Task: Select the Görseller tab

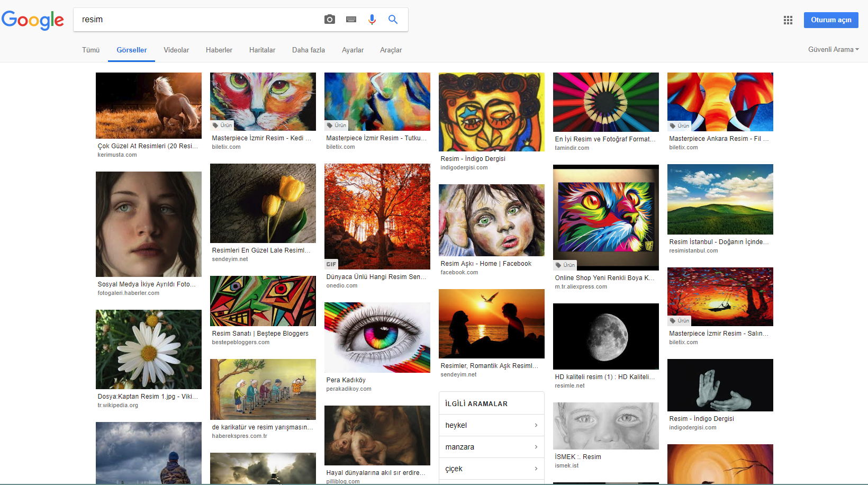Action: (x=132, y=50)
